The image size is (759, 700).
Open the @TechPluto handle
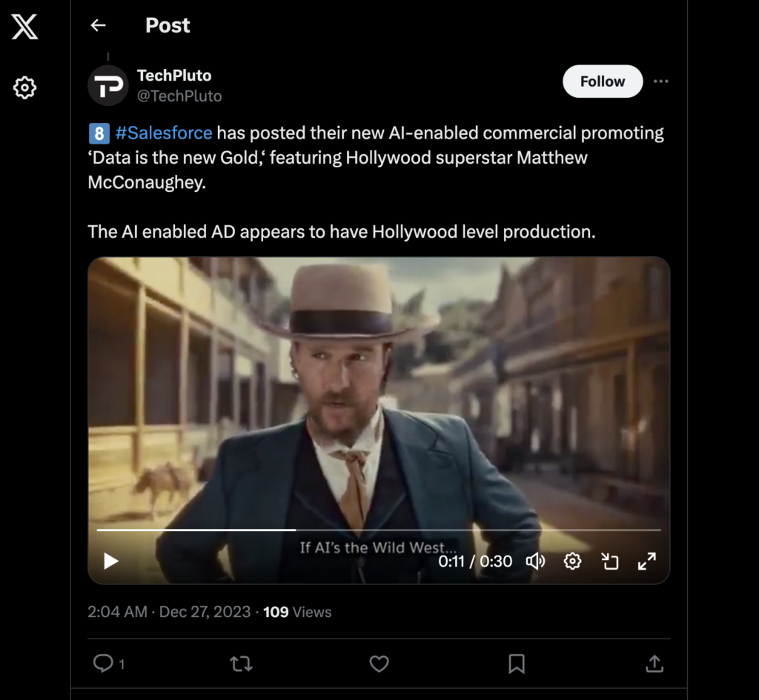click(x=179, y=96)
